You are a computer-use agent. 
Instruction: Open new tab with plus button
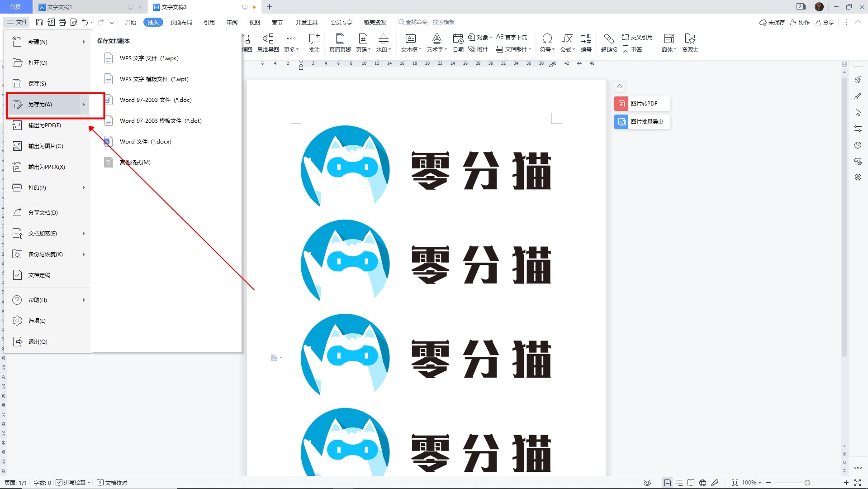[270, 7]
